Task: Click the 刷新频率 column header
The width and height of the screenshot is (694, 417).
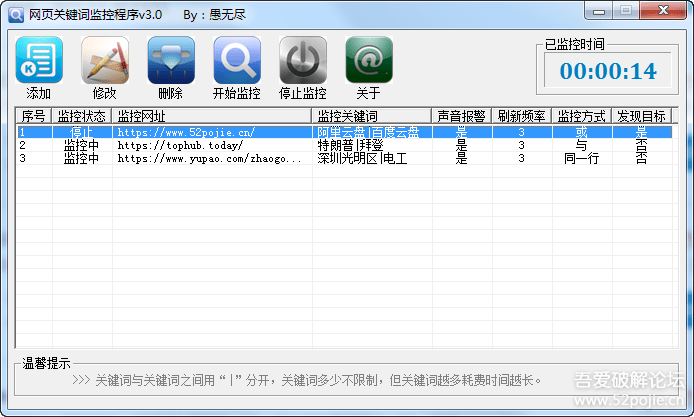Action: pyautogui.click(x=521, y=116)
